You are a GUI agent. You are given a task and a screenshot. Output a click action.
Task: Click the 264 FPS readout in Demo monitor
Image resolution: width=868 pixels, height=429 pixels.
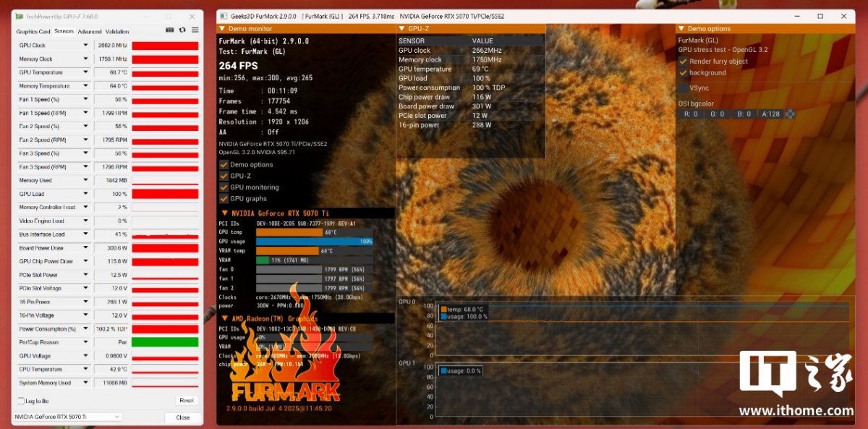238,66
